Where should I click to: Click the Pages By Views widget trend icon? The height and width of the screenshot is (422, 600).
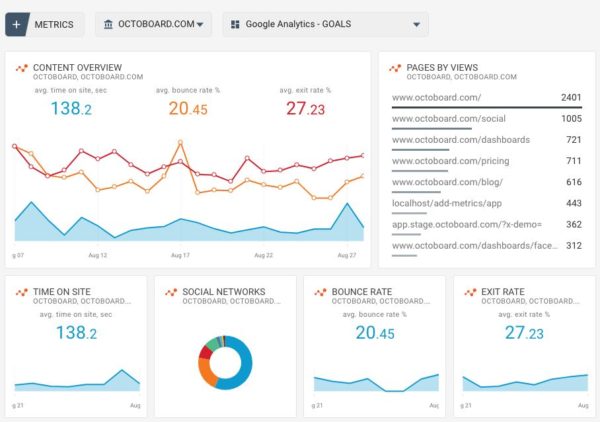(x=395, y=68)
